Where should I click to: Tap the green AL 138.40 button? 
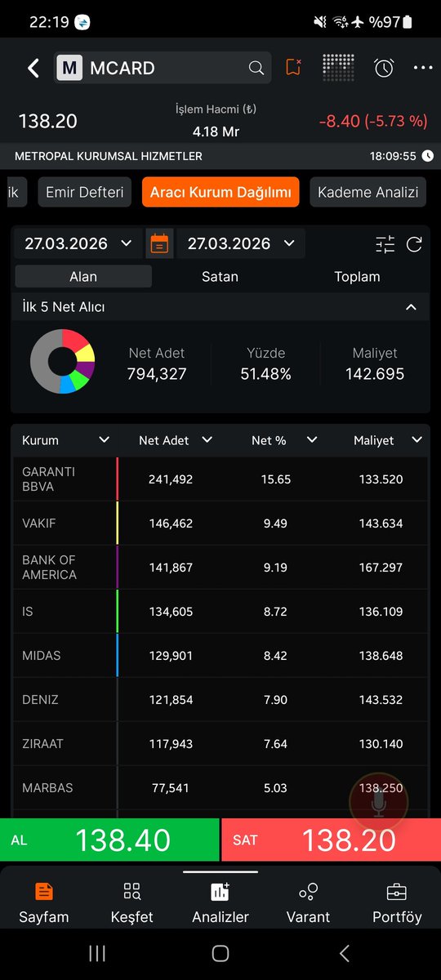coord(109,840)
